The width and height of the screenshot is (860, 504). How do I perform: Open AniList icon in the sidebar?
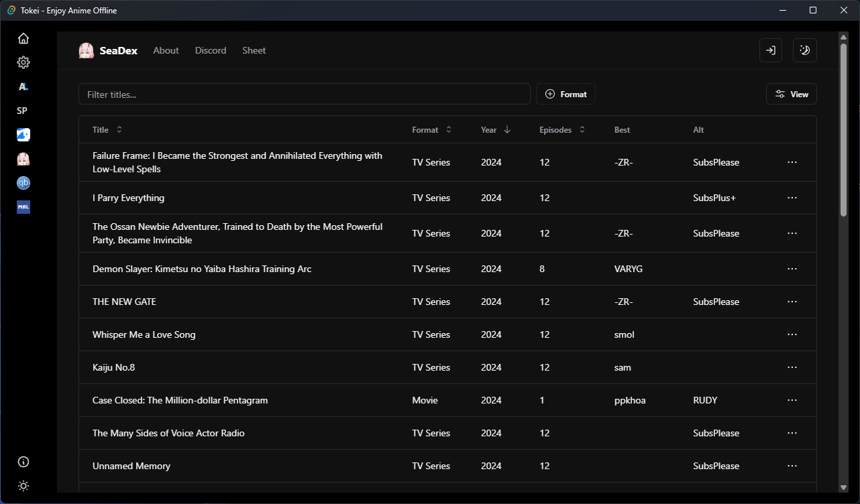point(23,86)
